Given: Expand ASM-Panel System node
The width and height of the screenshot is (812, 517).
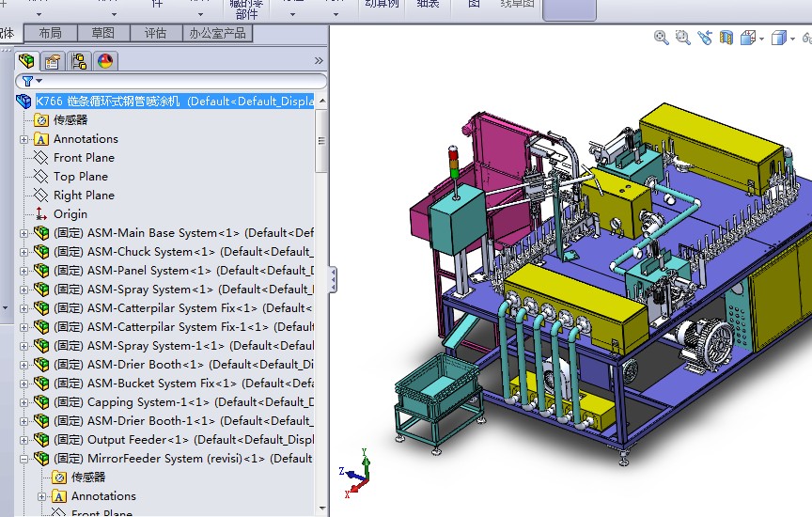Looking at the screenshot, I should click(23, 271).
